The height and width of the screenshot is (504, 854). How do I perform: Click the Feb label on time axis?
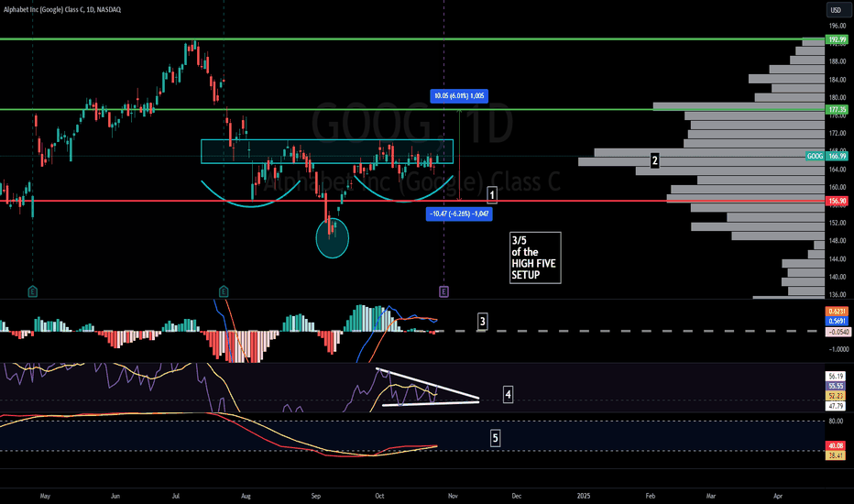coord(651,496)
